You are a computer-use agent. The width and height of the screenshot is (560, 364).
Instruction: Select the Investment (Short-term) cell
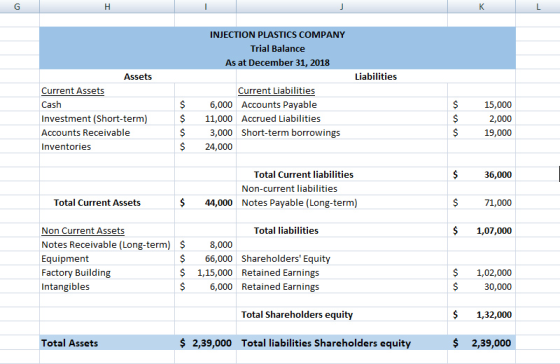tap(107, 119)
